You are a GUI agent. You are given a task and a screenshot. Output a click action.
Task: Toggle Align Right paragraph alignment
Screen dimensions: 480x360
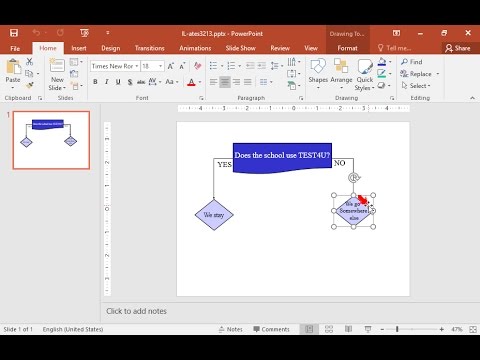[236, 82]
